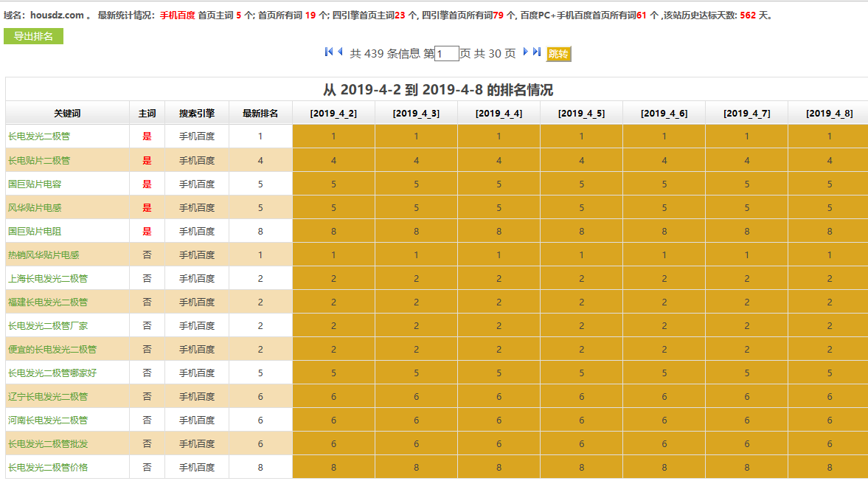The height and width of the screenshot is (481, 868).
Task: Click the 上海长电发光二极管 keyword
Action: (48, 278)
